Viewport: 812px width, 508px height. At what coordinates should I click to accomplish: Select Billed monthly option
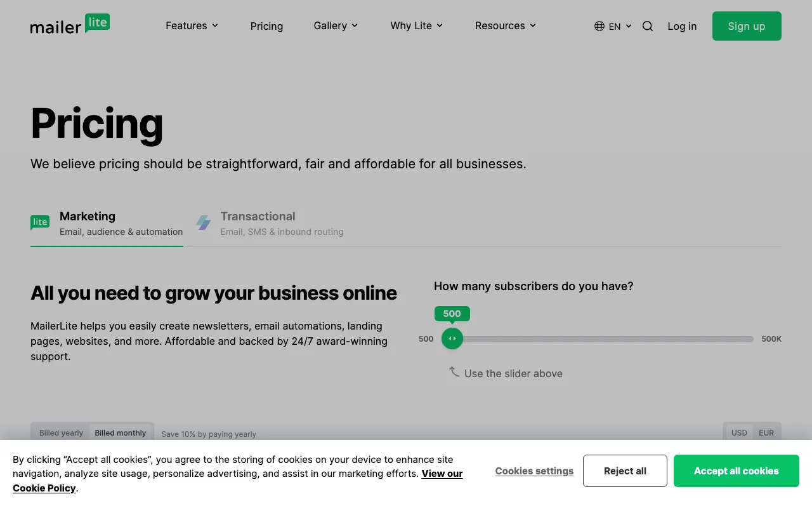(121, 433)
